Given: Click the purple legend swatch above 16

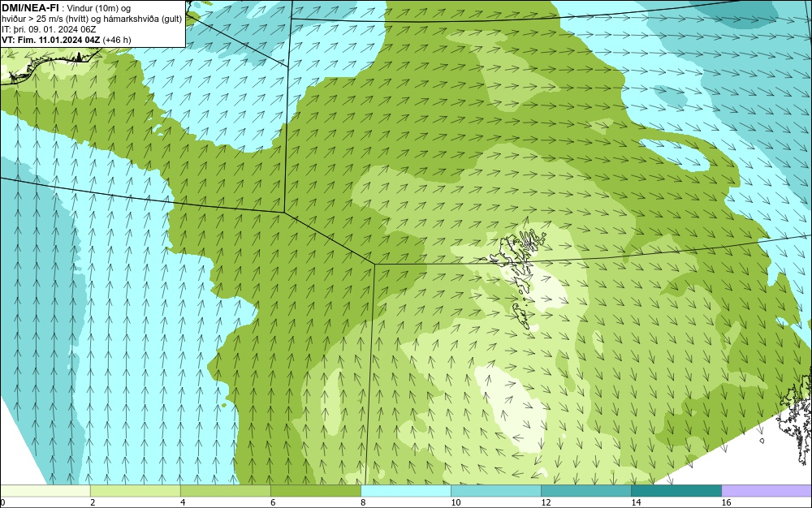Looking at the screenshot, I should [767, 490].
